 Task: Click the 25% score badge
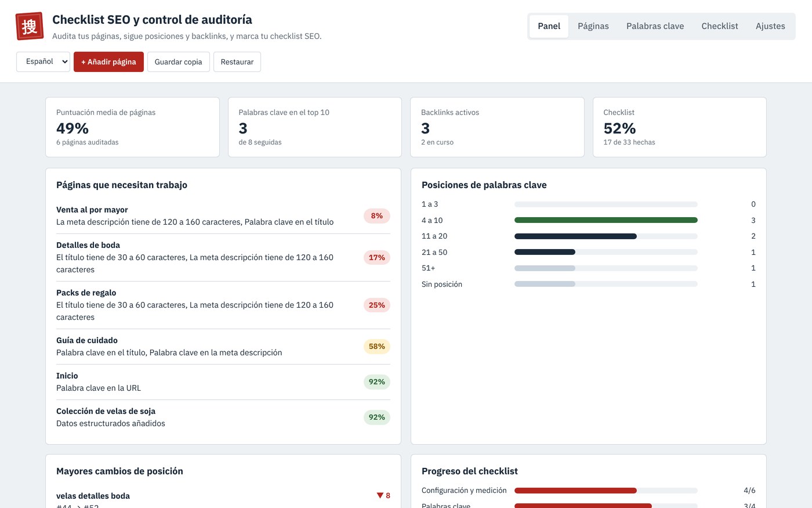[377, 305]
